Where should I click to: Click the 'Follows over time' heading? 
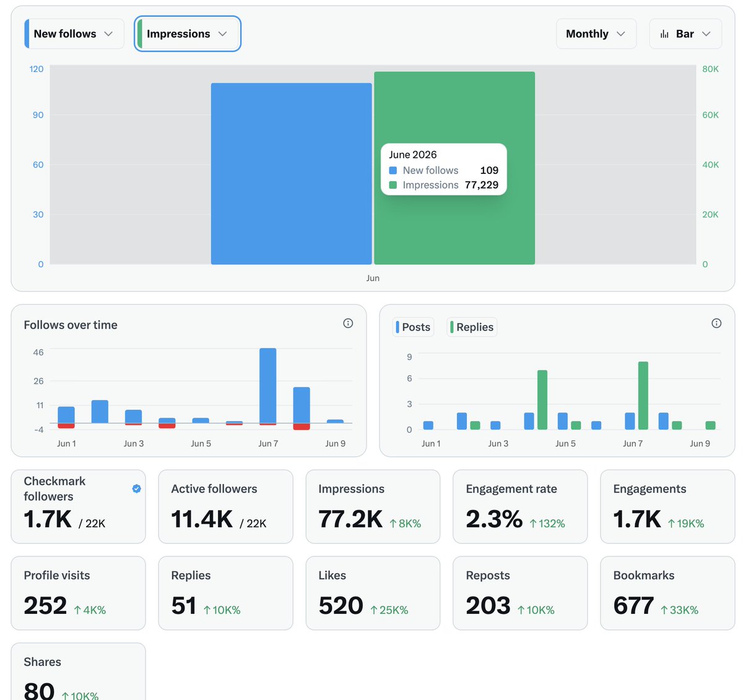click(71, 325)
